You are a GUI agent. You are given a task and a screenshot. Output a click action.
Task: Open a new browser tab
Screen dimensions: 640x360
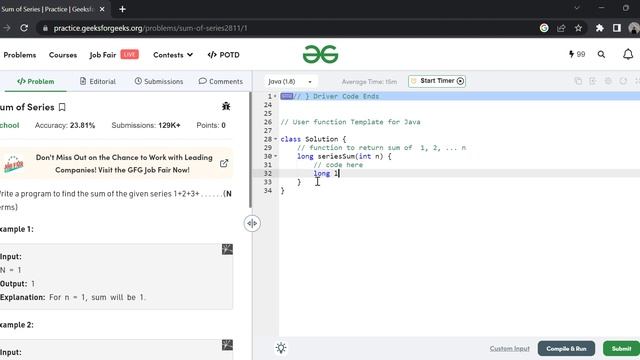click(122, 9)
